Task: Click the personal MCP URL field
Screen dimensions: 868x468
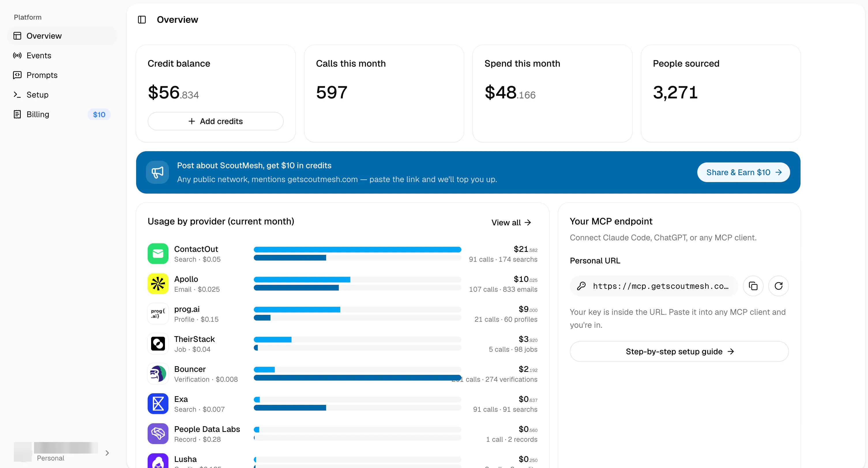Action: click(x=654, y=286)
